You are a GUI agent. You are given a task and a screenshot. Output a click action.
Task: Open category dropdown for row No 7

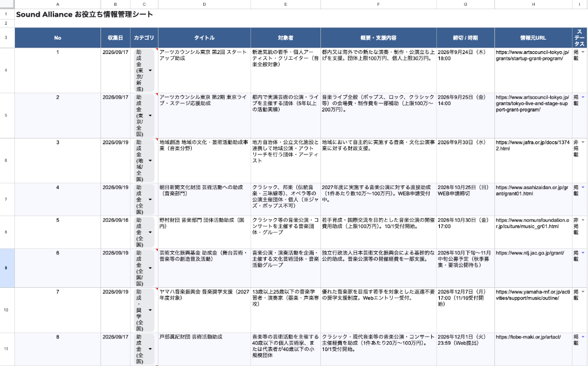pos(150,310)
